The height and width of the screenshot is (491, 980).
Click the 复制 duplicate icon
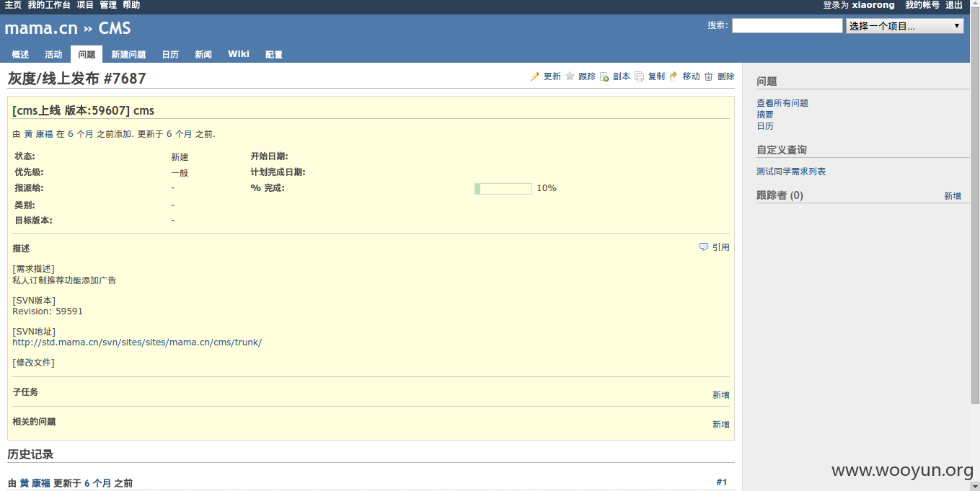coord(640,76)
